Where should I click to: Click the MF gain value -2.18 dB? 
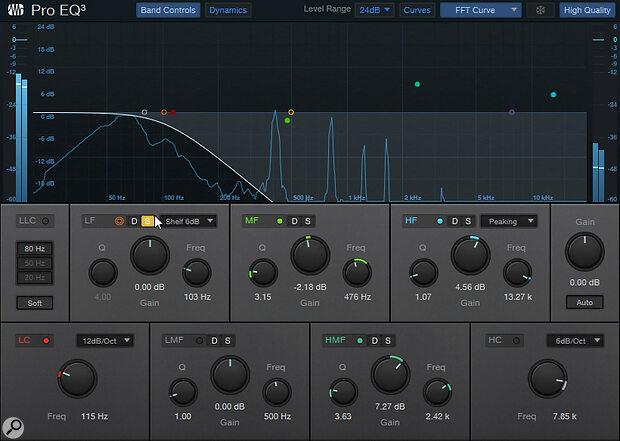[310, 287]
